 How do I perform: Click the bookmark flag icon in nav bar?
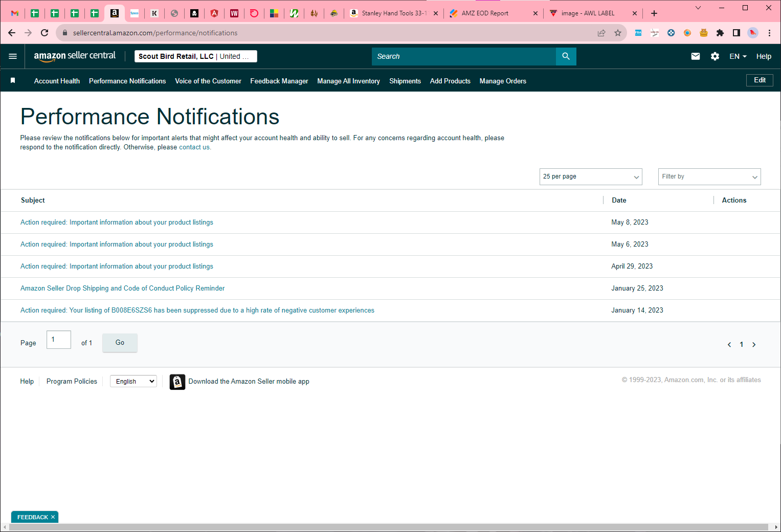[x=13, y=81]
